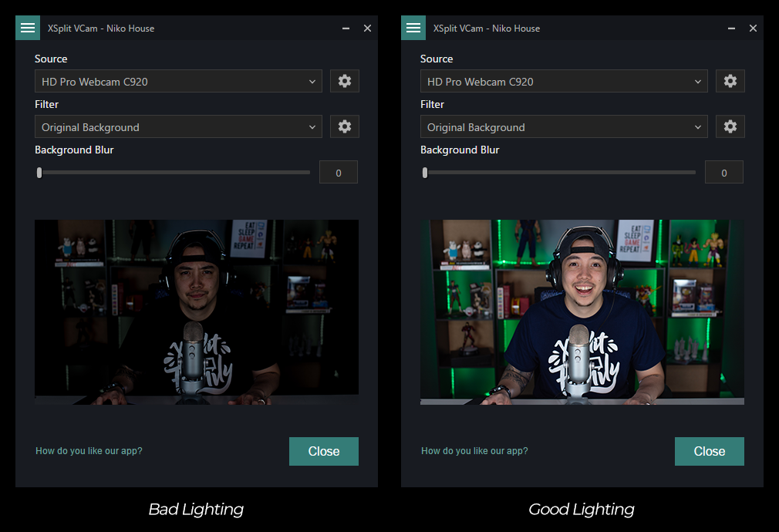779x532 pixels.
Task: Open 'How do you like our app?' link on right
Action: pos(474,451)
